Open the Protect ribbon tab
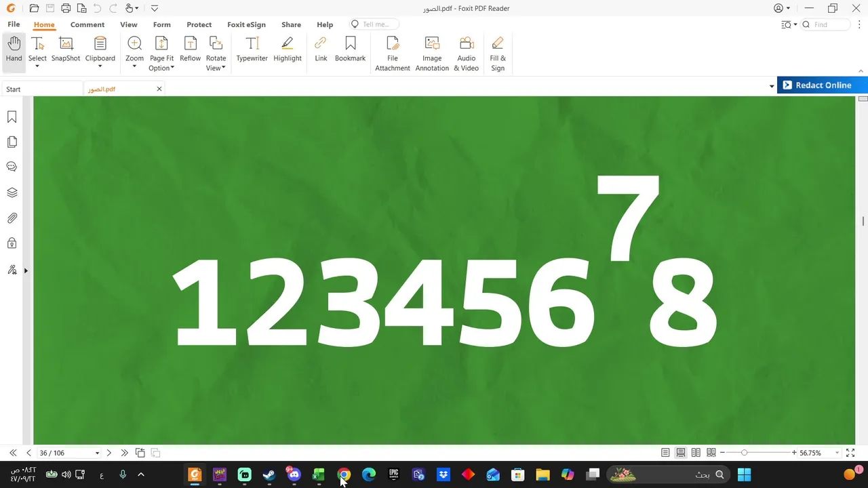Image resolution: width=868 pixels, height=488 pixels. tap(199, 24)
